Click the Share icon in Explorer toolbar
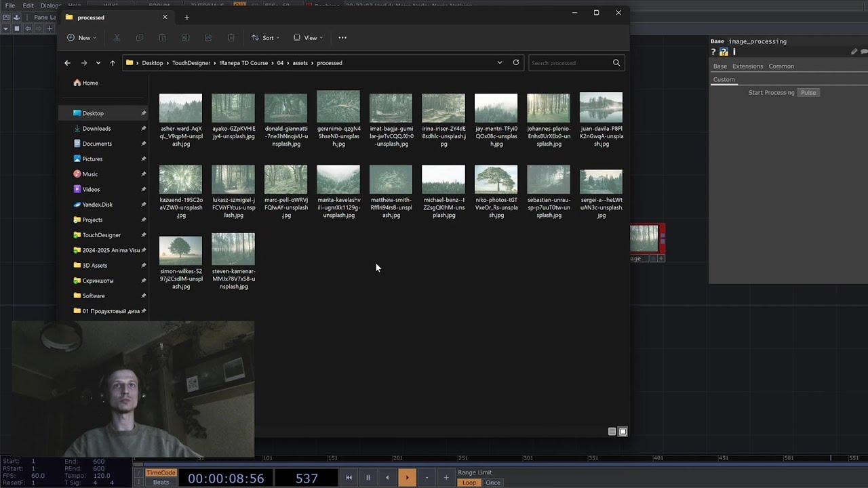The height and width of the screenshot is (488, 868). coord(208,38)
